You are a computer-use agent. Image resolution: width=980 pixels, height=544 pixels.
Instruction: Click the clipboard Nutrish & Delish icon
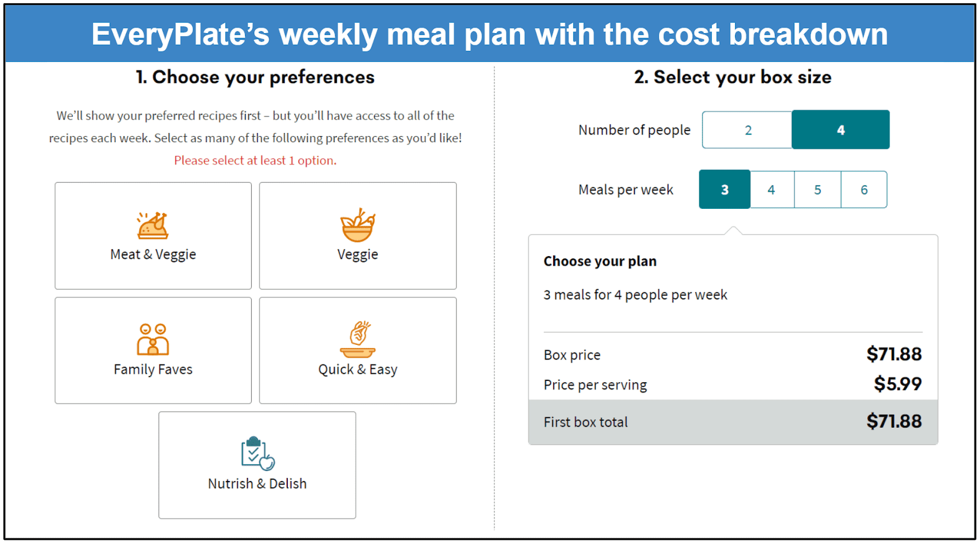tap(257, 453)
